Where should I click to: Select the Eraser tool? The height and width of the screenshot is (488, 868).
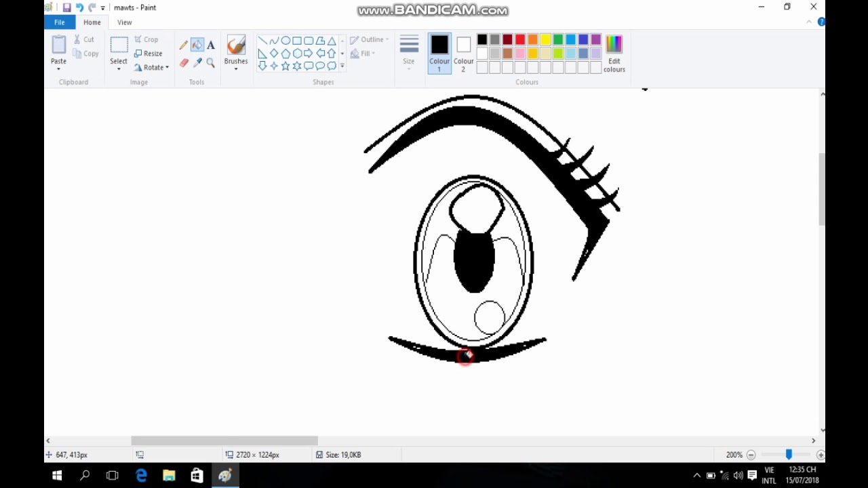(183, 63)
